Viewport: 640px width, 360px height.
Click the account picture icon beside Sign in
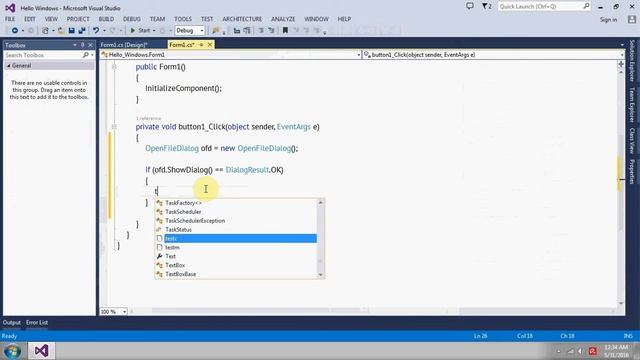632,19
